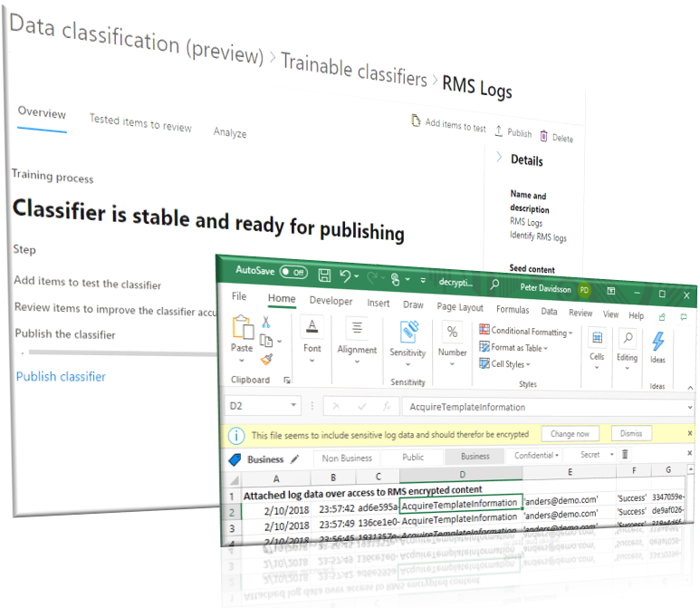Click the Peter Davidsson PD avatar
Image resolution: width=700 pixels, height=608 pixels.
[x=584, y=290]
